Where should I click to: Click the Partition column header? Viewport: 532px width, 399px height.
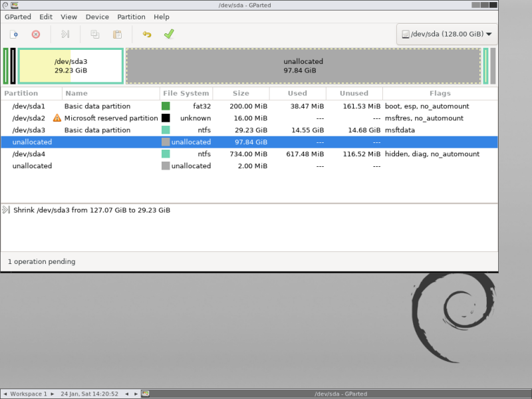[x=31, y=93]
